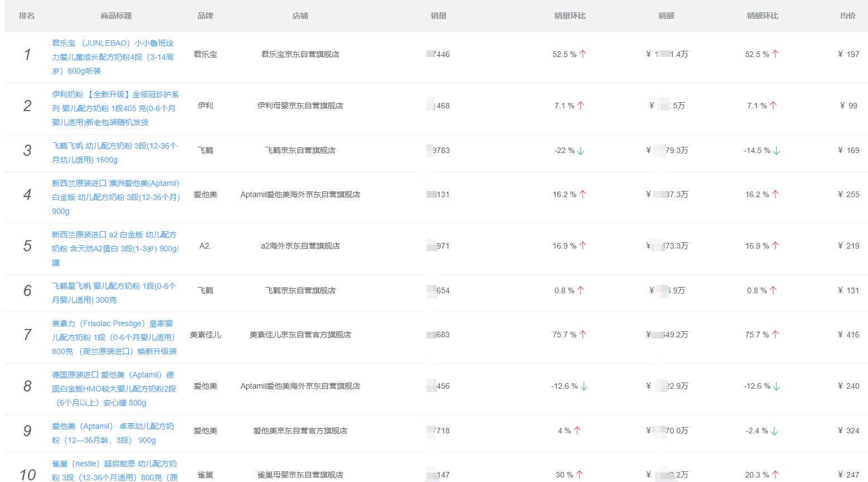The image size is (868, 482).
Task: Click the green down arrow beside 爱他美 -2.4% 销额环比
Action: [775, 431]
